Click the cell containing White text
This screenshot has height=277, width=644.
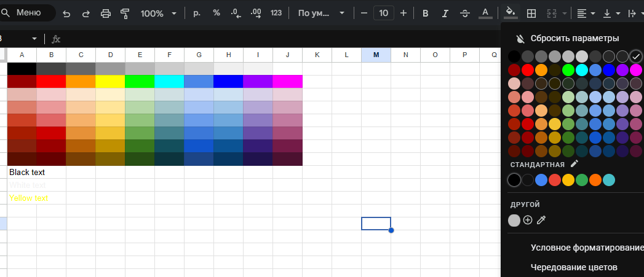[22, 185]
